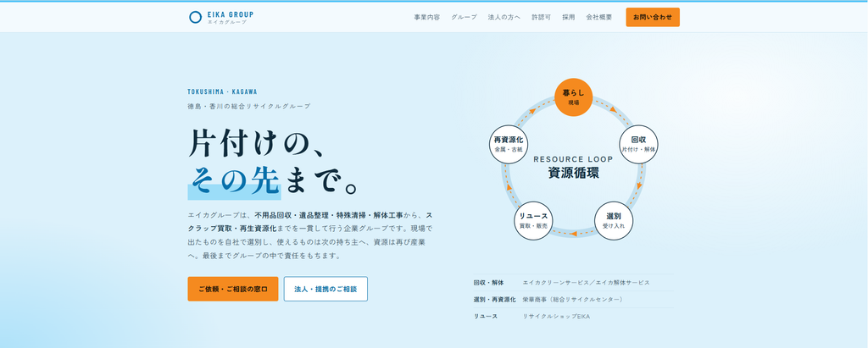Click the EIKA GROUP logo text
The width and height of the screenshot is (868, 348).
click(x=230, y=15)
